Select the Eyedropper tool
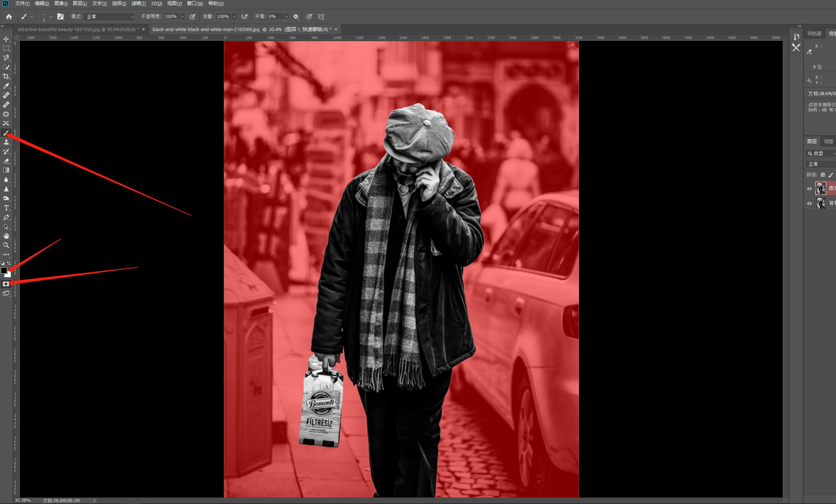This screenshot has width=836, height=504. coord(6,86)
